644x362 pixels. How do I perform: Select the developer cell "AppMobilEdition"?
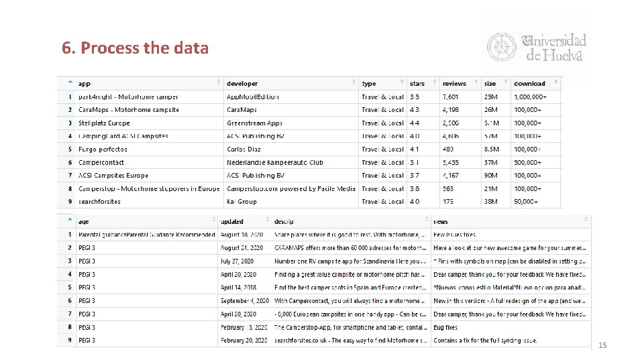pyautogui.click(x=253, y=97)
